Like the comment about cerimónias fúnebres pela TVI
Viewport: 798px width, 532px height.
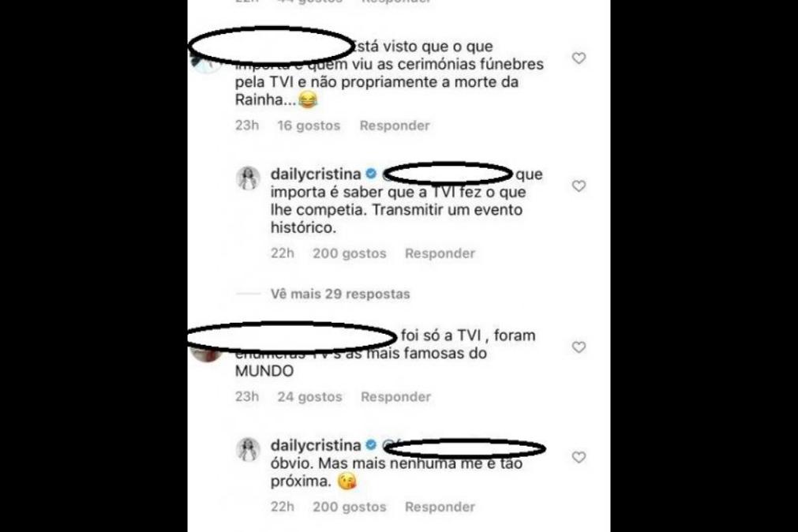tap(579, 58)
